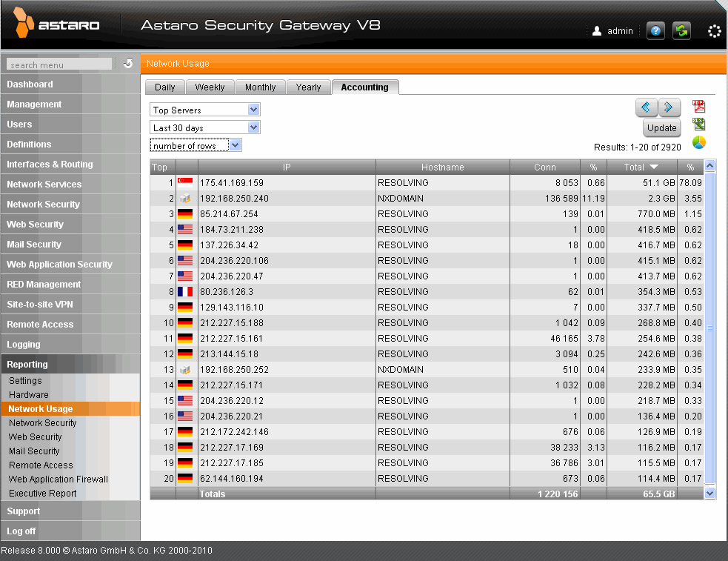Viewport: 728px width, 561px height.
Task: Click French flag for 80.236.126.3
Action: tap(185, 292)
